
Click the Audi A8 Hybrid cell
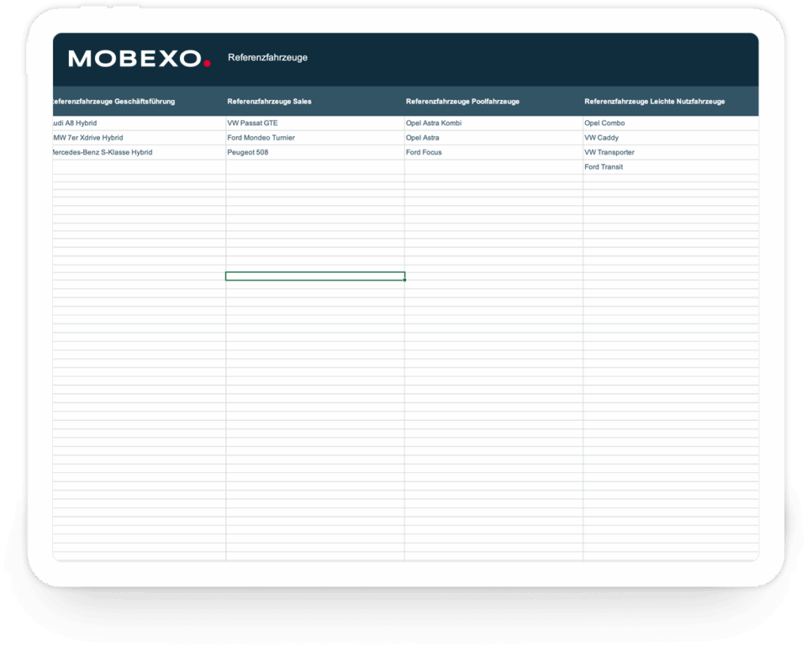pyautogui.click(x=75, y=124)
